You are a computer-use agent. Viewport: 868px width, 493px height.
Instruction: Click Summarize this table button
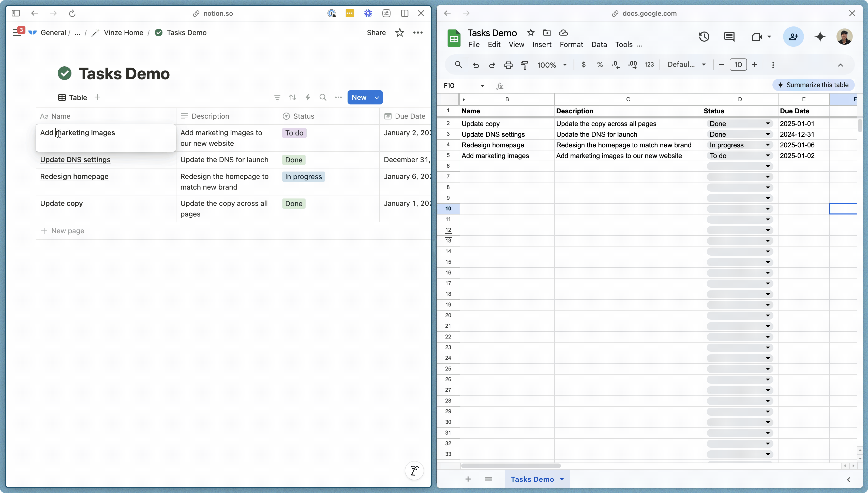tap(813, 85)
